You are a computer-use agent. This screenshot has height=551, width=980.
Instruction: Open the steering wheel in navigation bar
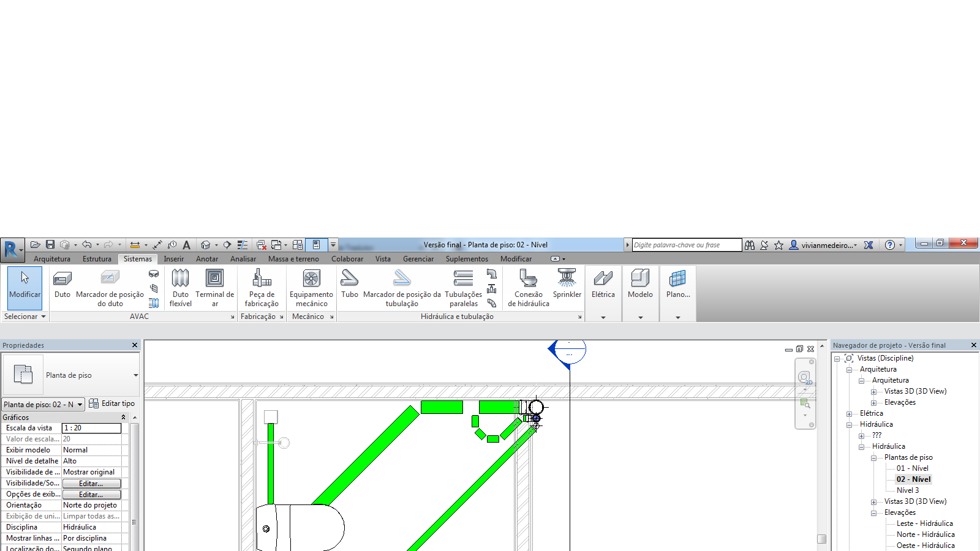coord(804,377)
